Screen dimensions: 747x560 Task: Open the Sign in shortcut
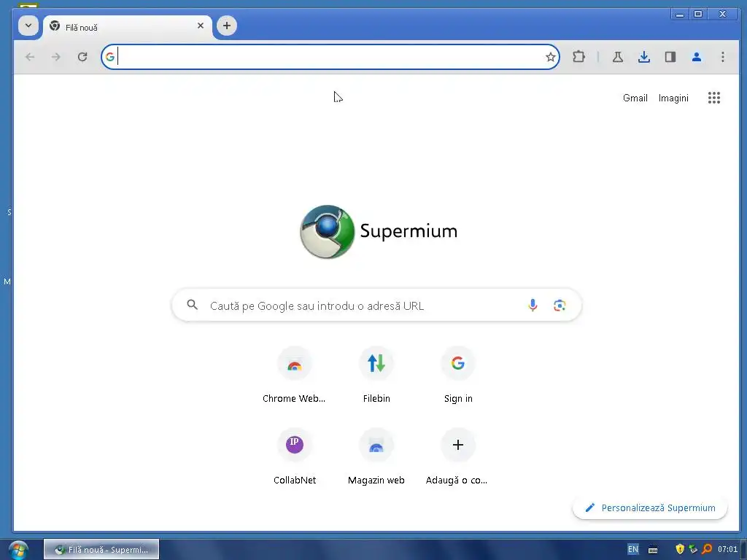tap(458, 376)
